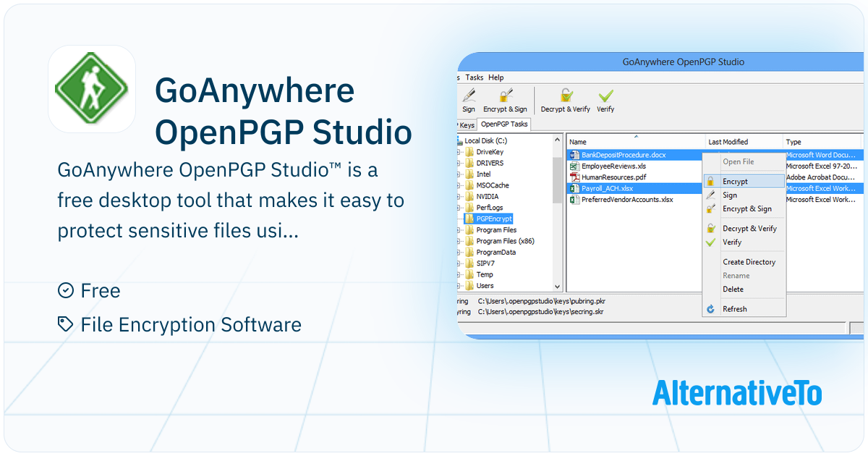
Task: Click the sort arrow above the Name column
Action: [x=636, y=136]
